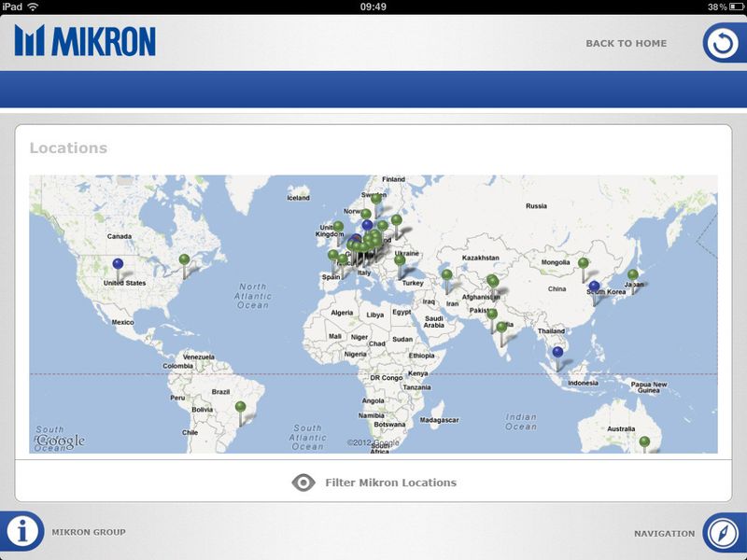Click the Google logo on the map
Screen dimensions: 747x560
61,441
